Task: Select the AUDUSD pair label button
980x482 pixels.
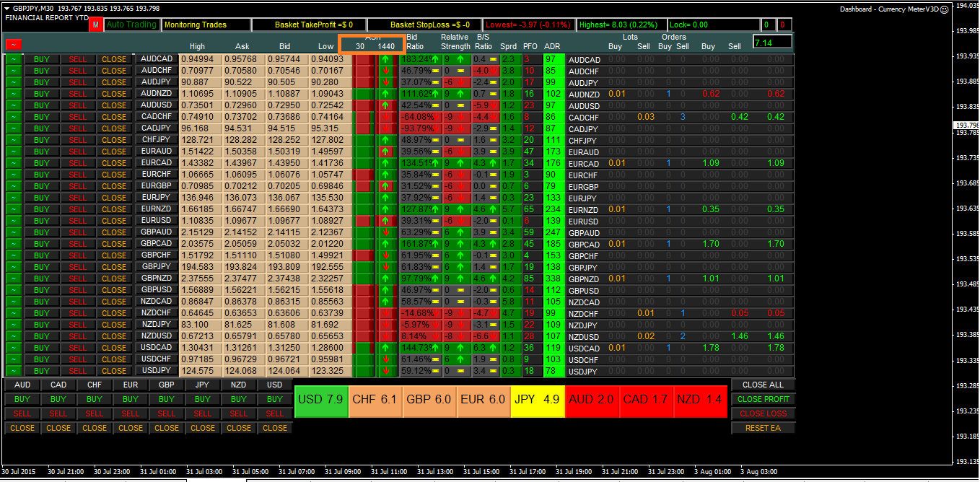Action: coord(157,105)
